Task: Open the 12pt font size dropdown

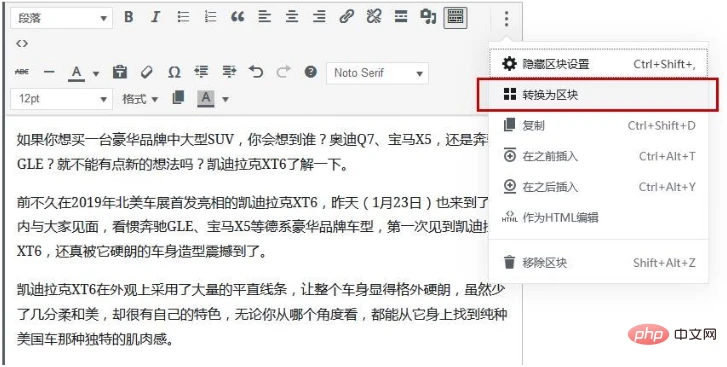Action: (x=61, y=99)
